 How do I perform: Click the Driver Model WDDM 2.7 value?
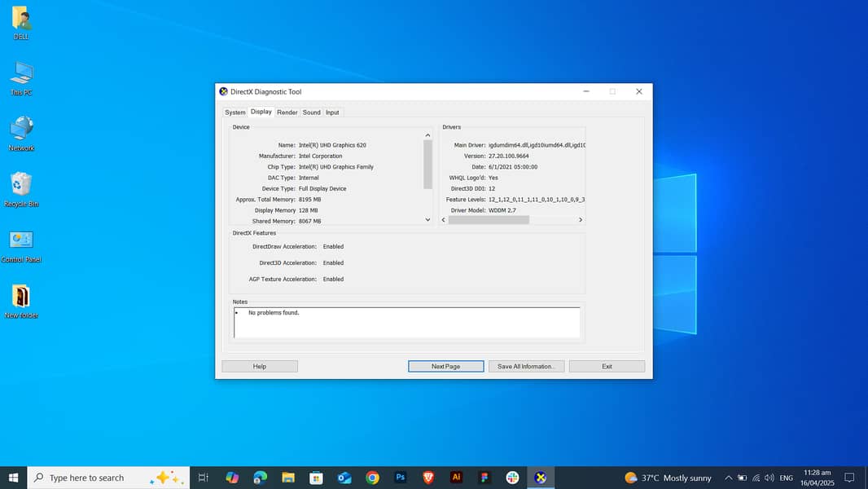coord(502,210)
